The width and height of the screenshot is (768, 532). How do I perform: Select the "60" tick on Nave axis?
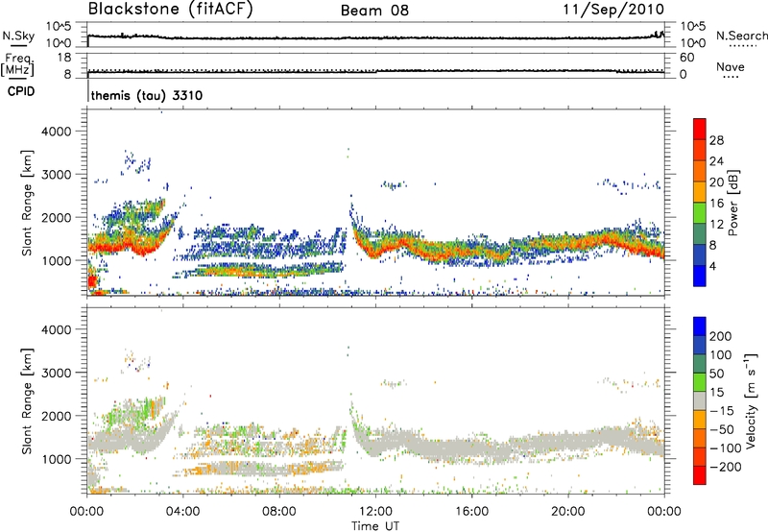tap(686, 58)
